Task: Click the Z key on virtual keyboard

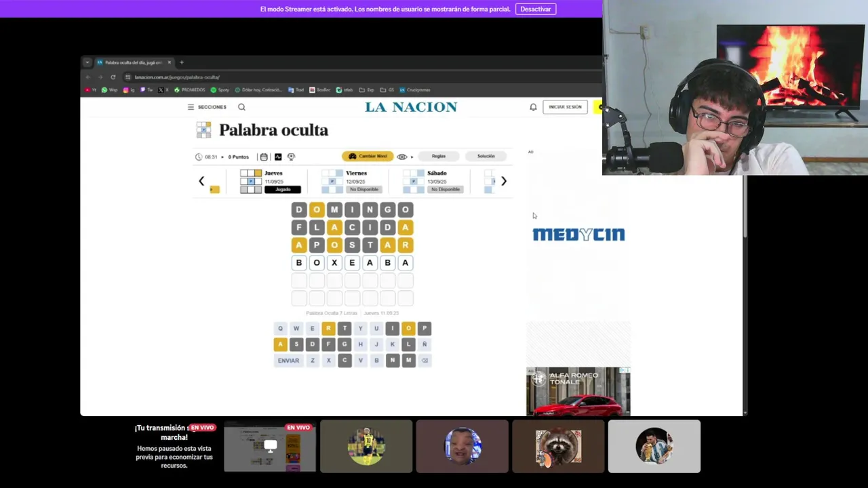Action: point(312,361)
